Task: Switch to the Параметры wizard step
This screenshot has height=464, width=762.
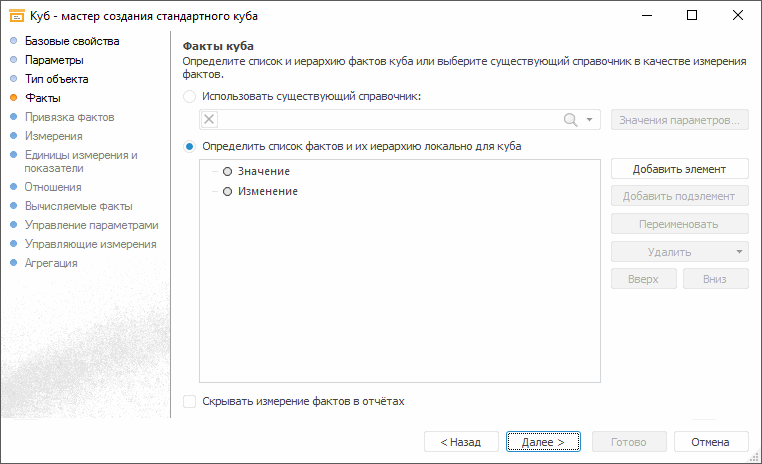Action: pos(54,60)
